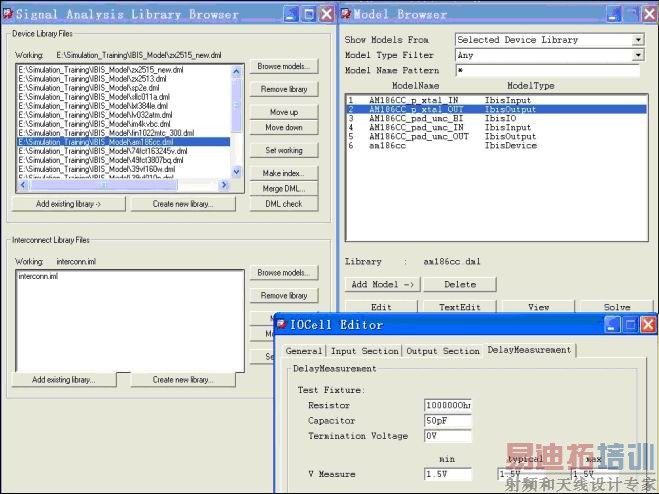Switch to General tab in IOCell Editor
This screenshot has height=494, width=659.
click(303, 351)
